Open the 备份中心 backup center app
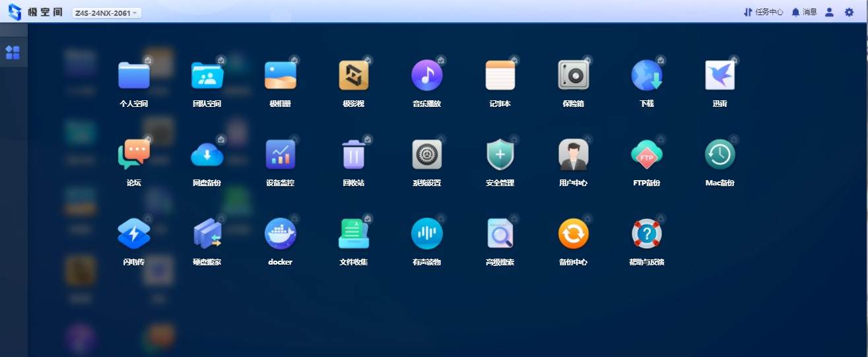 (x=573, y=234)
